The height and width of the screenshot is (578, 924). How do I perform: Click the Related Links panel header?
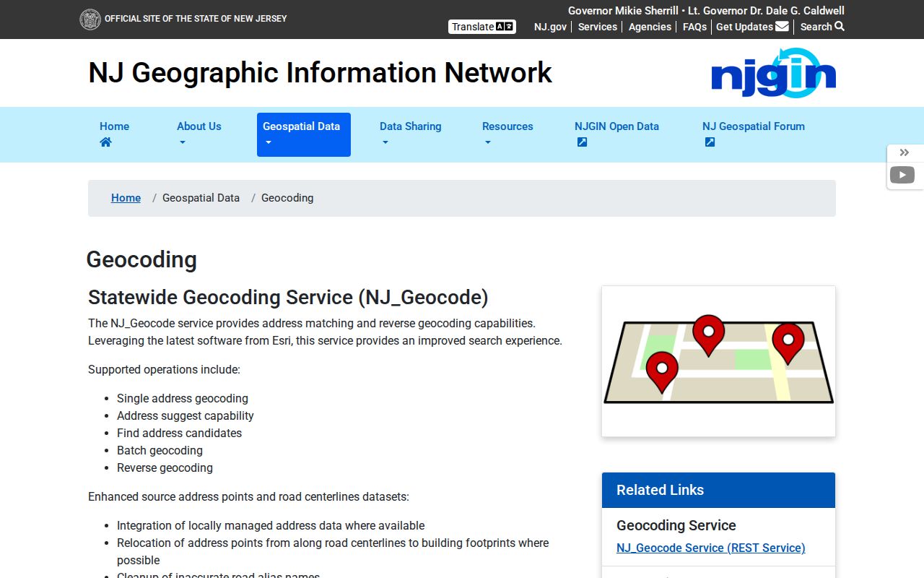(718, 490)
